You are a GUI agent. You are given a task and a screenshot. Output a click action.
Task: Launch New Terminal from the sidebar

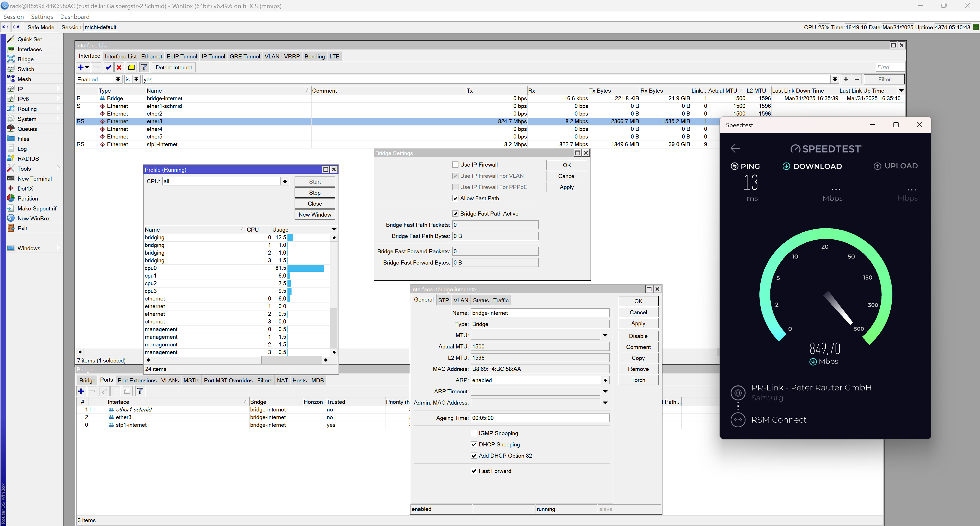tap(35, 178)
